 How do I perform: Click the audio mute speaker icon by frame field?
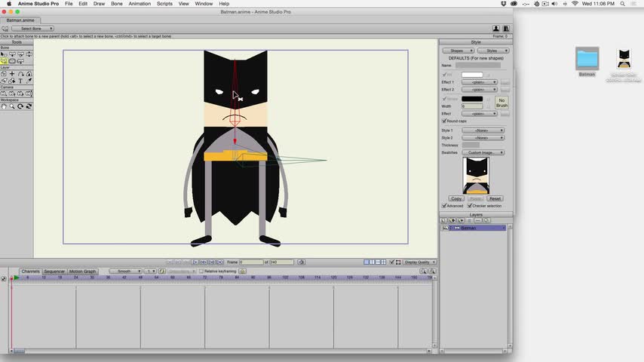tap(302, 262)
